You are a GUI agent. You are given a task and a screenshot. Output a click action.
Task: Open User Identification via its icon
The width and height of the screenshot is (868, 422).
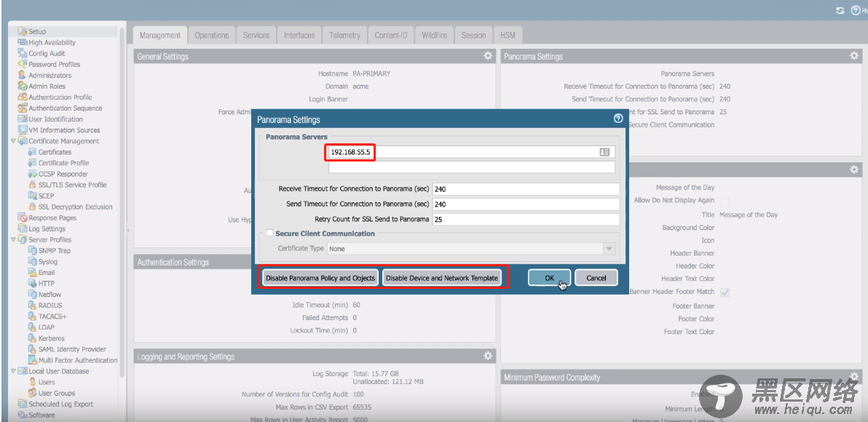point(23,119)
